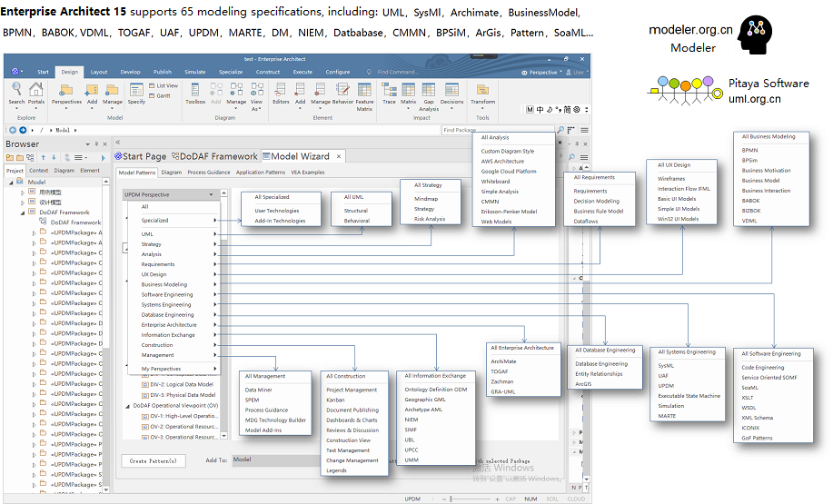The image size is (833, 504).
Task: Open the Browser panel options arrow
Action: (x=87, y=143)
